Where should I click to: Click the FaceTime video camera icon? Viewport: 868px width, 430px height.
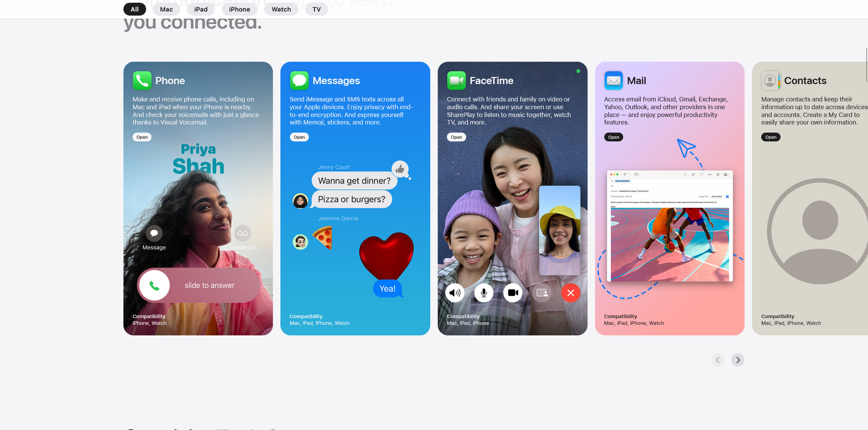(x=513, y=293)
